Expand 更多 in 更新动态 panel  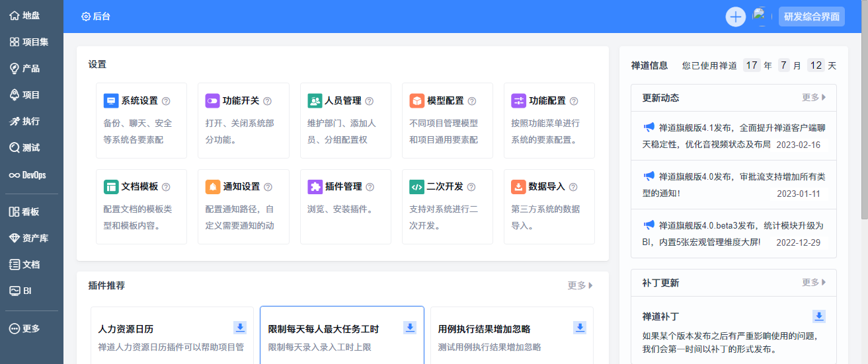(814, 98)
